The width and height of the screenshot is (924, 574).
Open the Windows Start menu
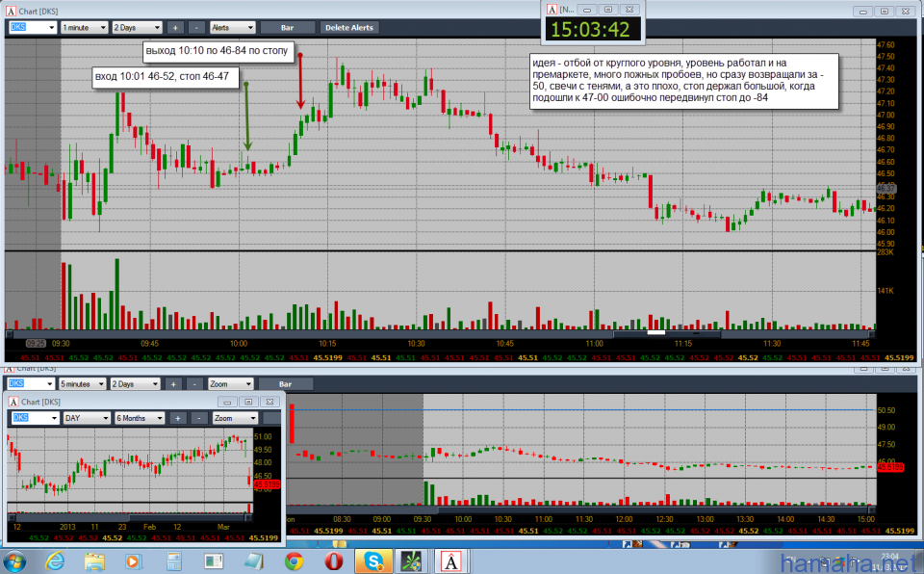(16, 561)
